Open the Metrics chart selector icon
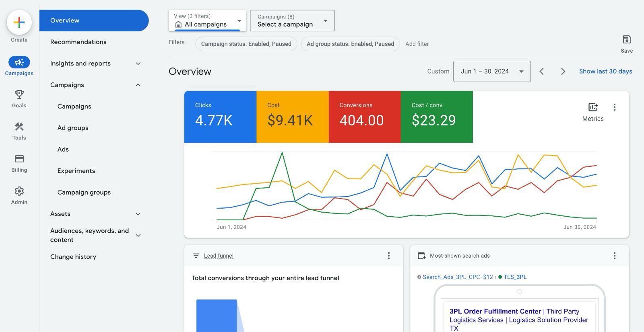 [592, 107]
